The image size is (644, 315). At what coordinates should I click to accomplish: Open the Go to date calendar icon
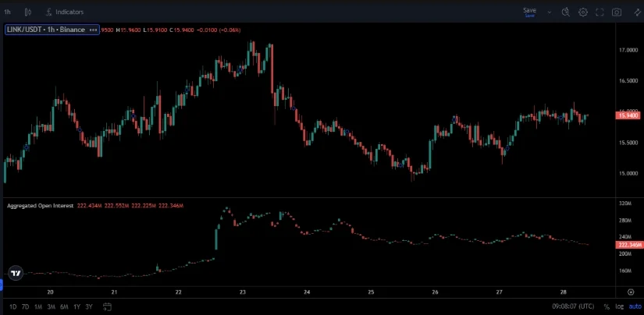point(107,306)
